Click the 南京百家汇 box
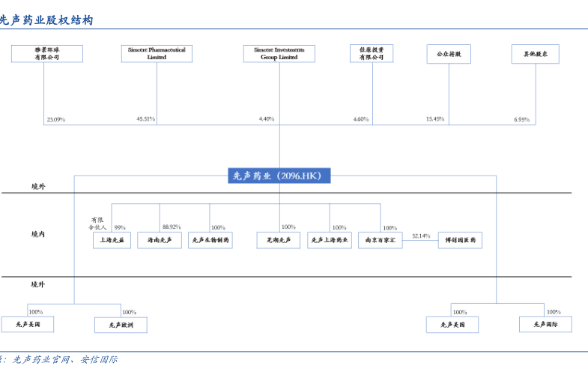 point(381,241)
